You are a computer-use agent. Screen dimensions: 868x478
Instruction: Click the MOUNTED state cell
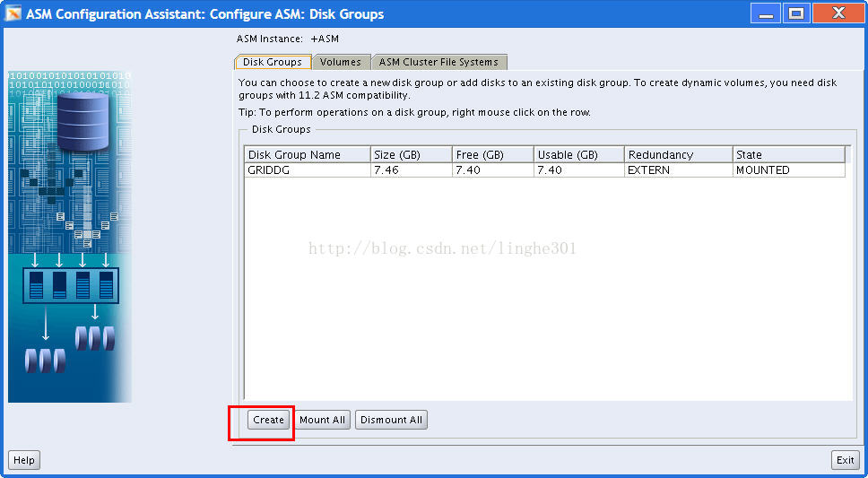[788, 170]
